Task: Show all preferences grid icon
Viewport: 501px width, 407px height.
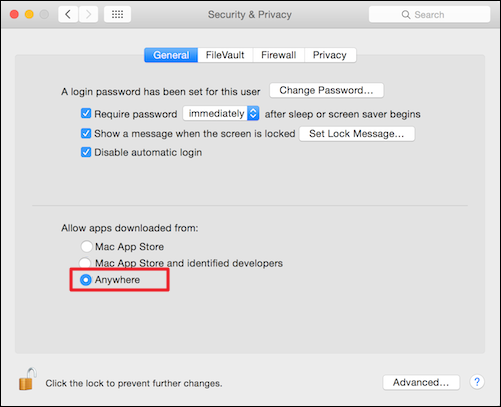Action: (117, 14)
